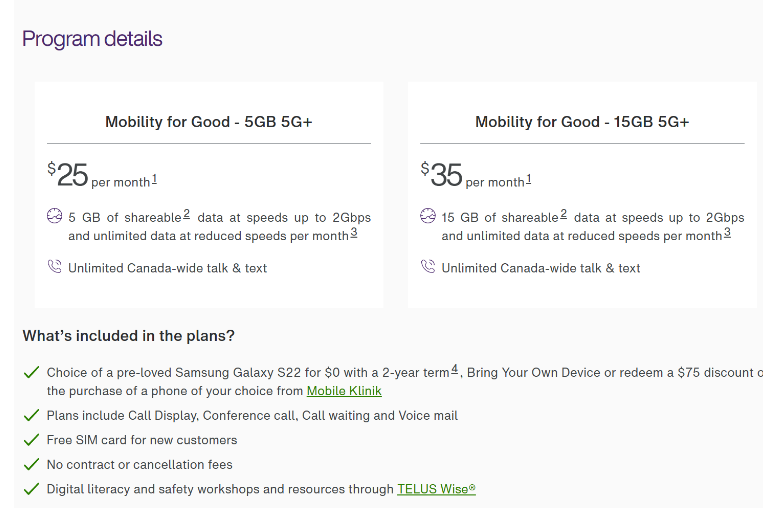Viewport: 763px width, 508px height.
Task: Click the checkmark beside Call Display item
Action: tap(31, 416)
